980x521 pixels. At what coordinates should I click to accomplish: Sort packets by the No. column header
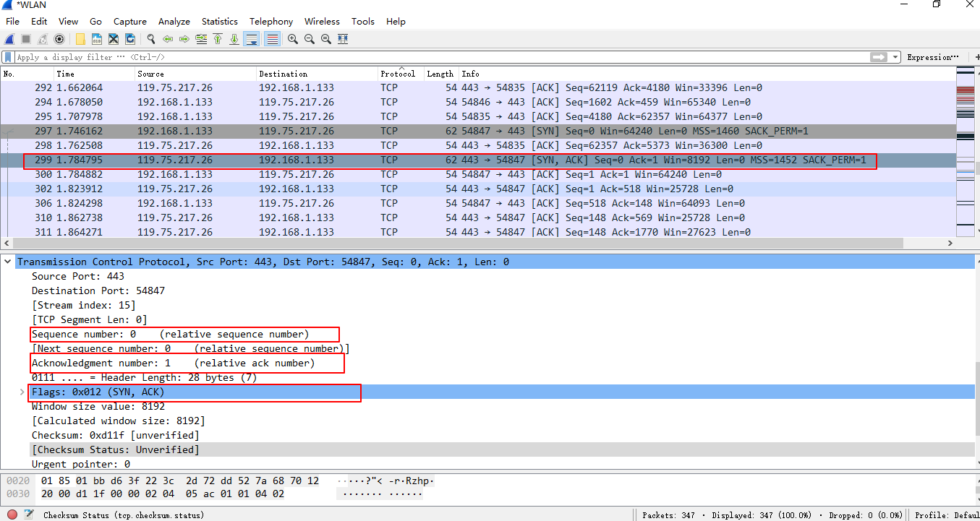[27, 74]
